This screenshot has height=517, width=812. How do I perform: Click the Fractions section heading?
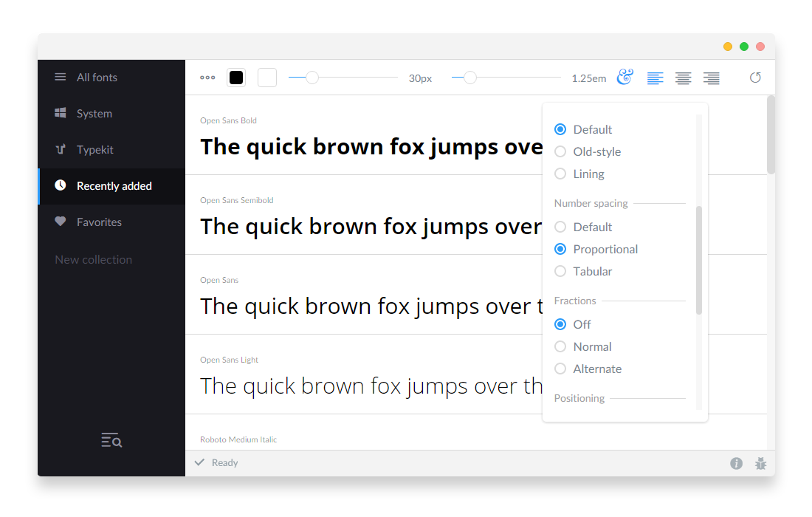tap(575, 301)
